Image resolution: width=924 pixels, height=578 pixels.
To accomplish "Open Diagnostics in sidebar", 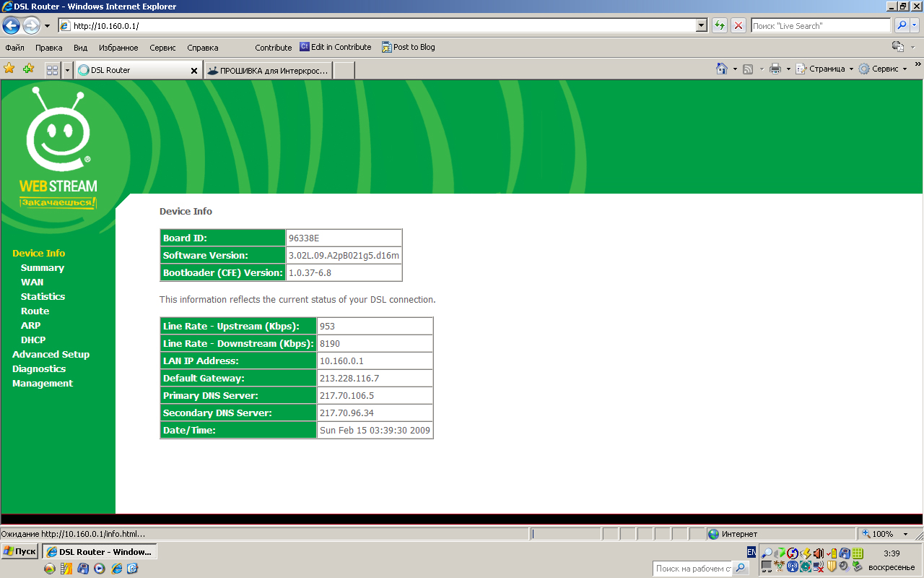I will coord(39,369).
